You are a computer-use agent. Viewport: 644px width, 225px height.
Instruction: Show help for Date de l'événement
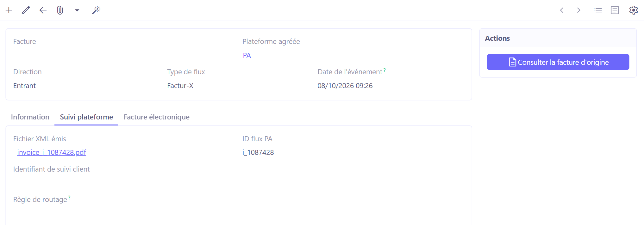tap(385, 70)
